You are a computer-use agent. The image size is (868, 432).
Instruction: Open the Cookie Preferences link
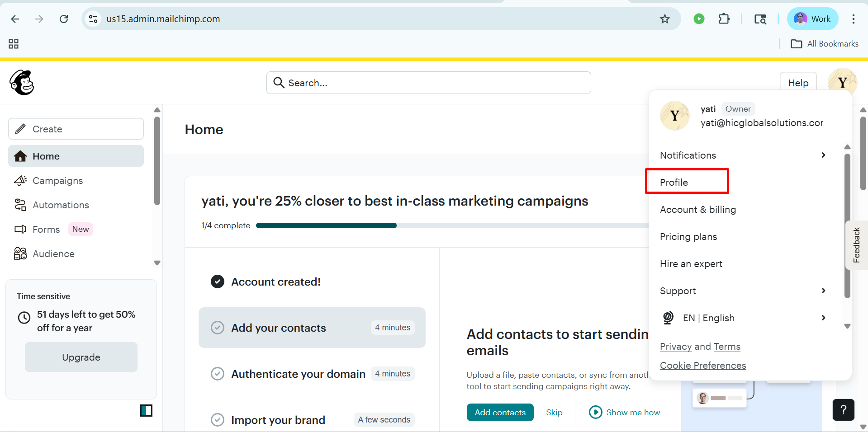(x=703, y=365)
